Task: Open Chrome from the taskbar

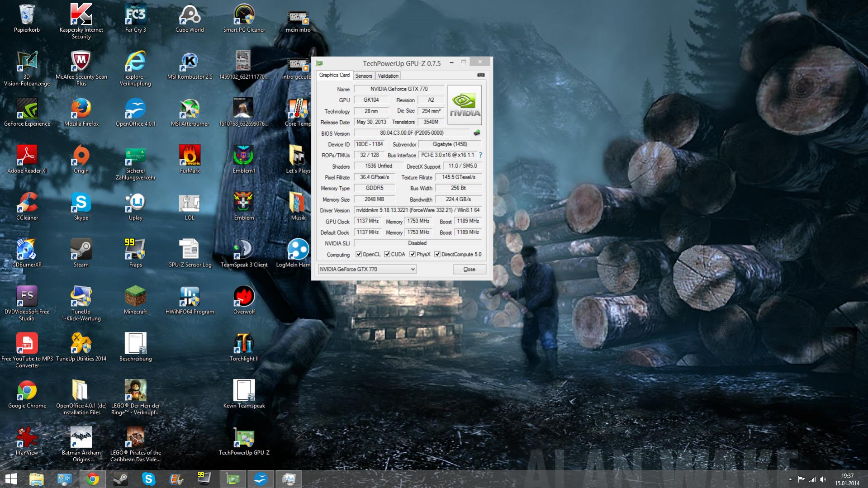Action: coord(92,479)
